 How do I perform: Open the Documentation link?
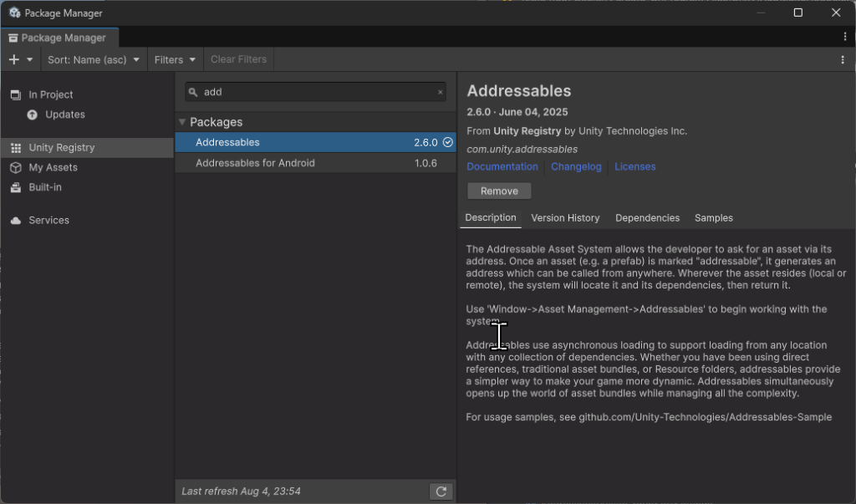(x=502, y=167)
